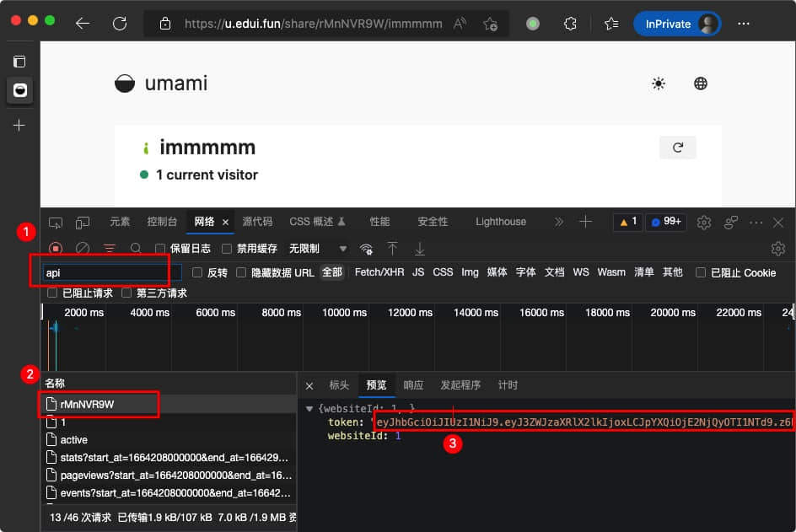The height and width of the screenshot is (532, 796).
Task: Refresh the immmmm stats with the reload button
Action: tap(678, 148)
